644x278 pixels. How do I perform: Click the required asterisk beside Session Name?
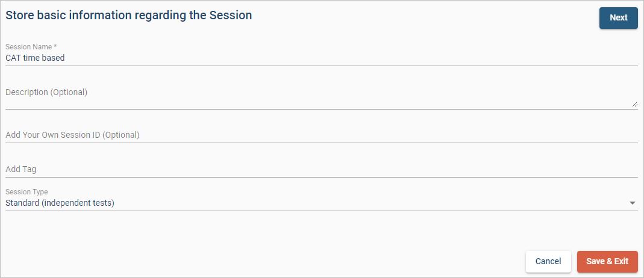[55, 47]
